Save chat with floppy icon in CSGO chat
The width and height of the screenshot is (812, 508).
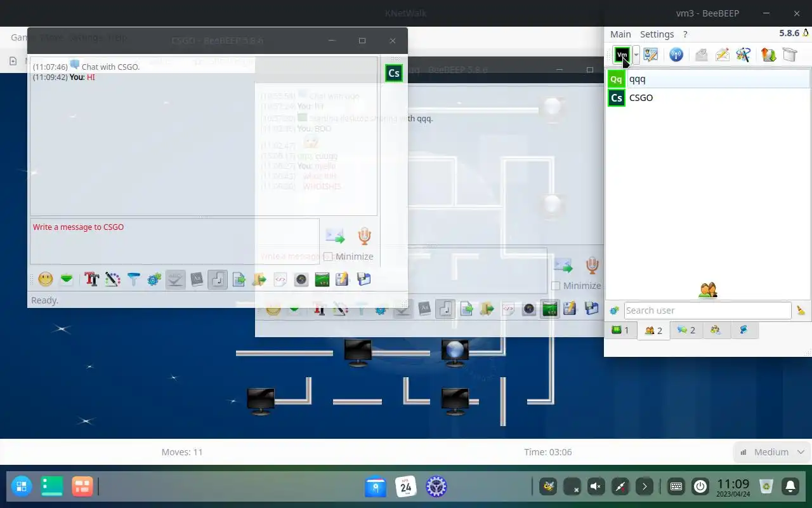click(363, 279)
